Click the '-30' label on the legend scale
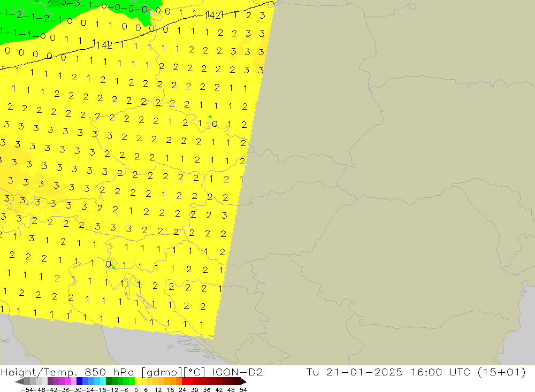This screenshot has width=535, height=392. (x=76, y=390)
